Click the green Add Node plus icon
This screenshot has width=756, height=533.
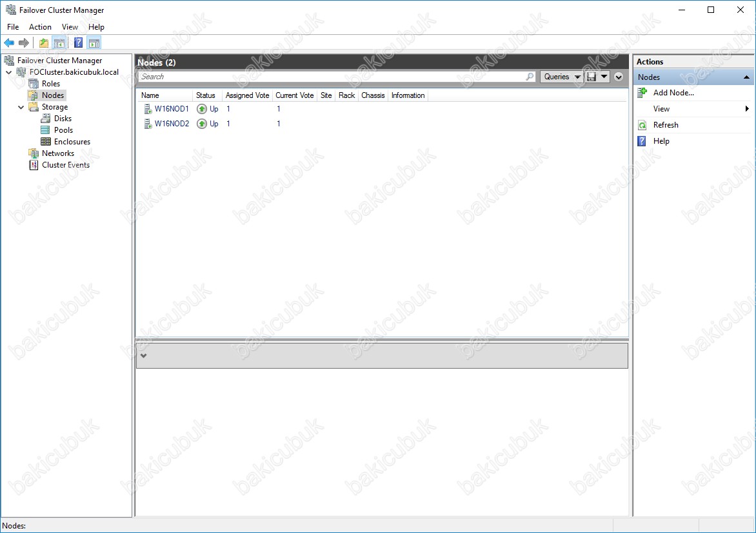click(x=642, y=93)
